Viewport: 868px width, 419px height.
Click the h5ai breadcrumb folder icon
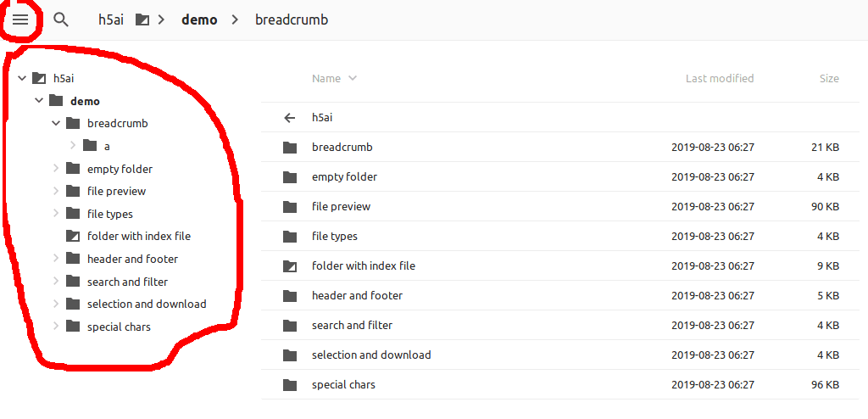[x=142, y=19]
